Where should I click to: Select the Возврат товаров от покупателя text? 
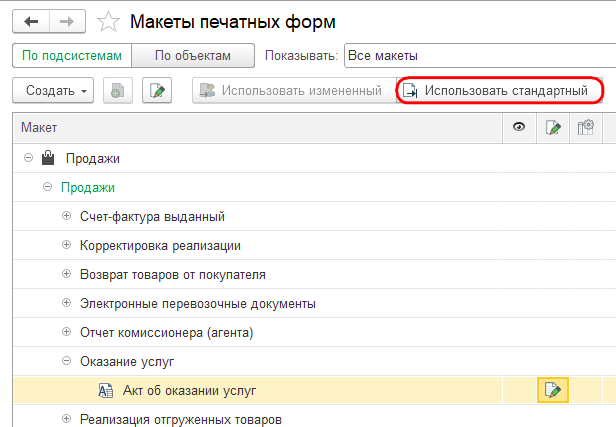click(173, 275)
